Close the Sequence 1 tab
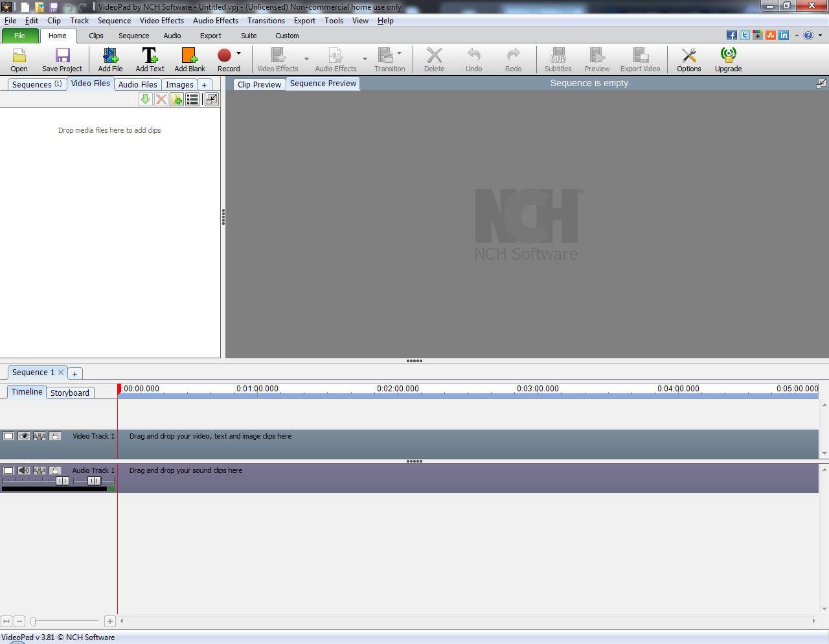Screen dimensions: 829x644 [61, 372]
